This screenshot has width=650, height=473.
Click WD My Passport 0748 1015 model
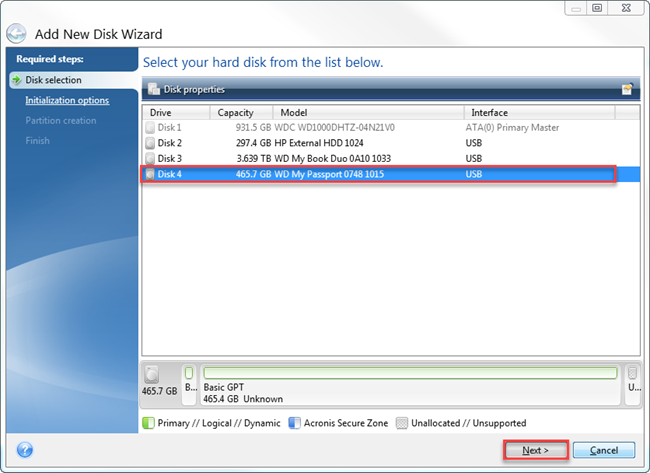(x=329, y=174)
